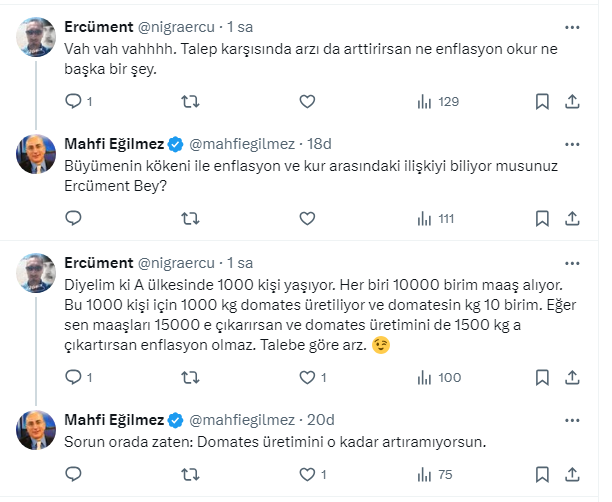Screen dimensions: 612x502
Task: Bookmark Mahfi's 'Sorun orada zaten' tweet
Action: [542, 475]
